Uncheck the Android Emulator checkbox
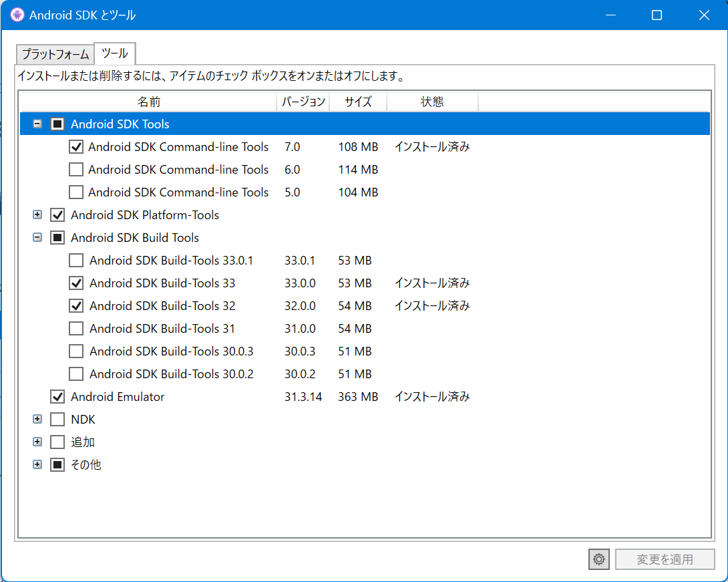Screen dimensions: 728x582 click(x=57, y=397)
